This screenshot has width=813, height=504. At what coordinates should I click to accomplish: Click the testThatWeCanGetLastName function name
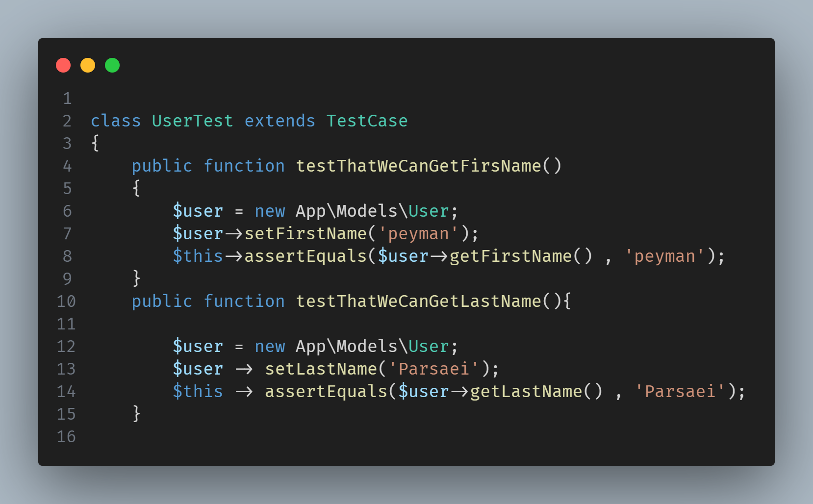pos(418,302)
